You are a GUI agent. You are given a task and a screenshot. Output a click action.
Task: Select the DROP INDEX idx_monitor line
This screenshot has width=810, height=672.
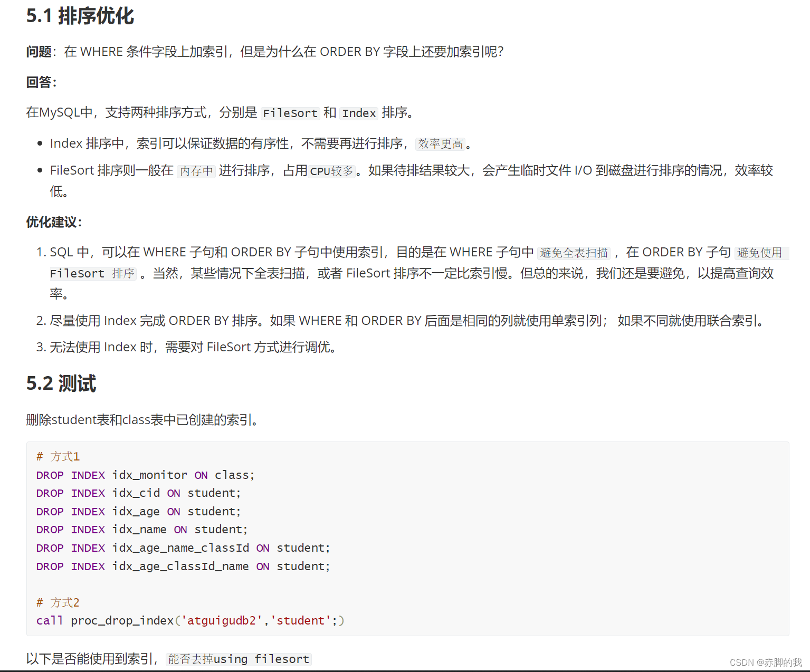(145, 475)
